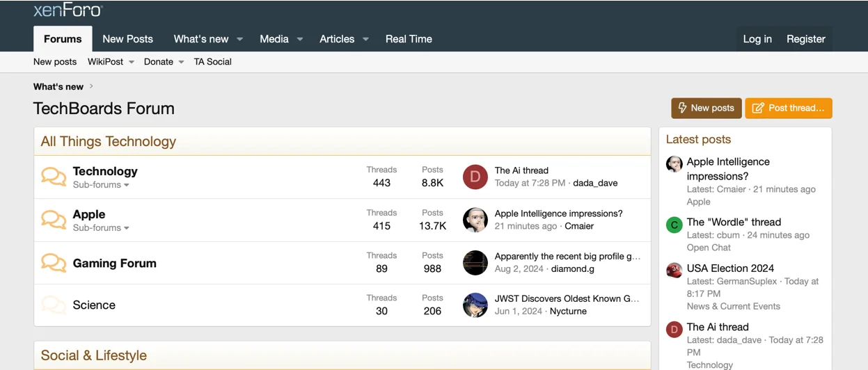Click Nycturne's avatar in the Science row
Viewport: 868px width, 370px height.
coord(475,305)
